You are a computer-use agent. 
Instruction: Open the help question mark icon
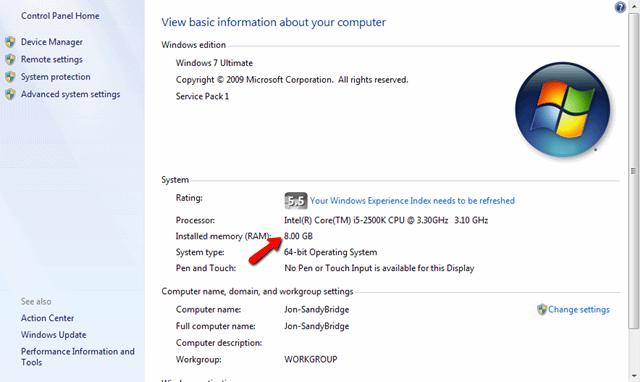(620, 7)
